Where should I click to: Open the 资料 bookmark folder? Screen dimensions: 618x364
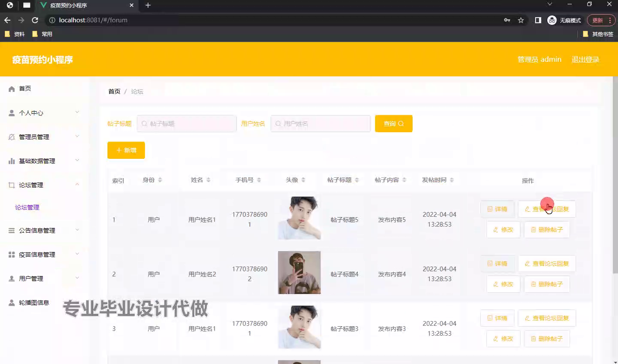click(x=15, y=34)
